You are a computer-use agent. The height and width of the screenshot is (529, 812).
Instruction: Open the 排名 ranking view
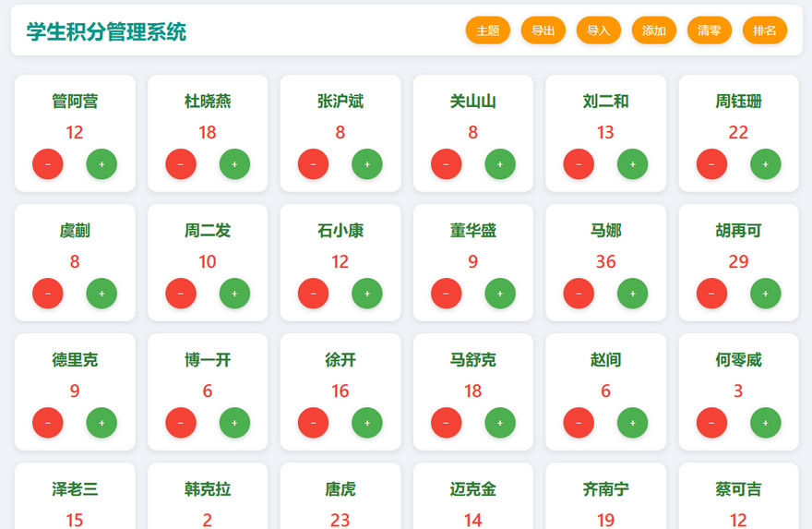pos(764,30)
